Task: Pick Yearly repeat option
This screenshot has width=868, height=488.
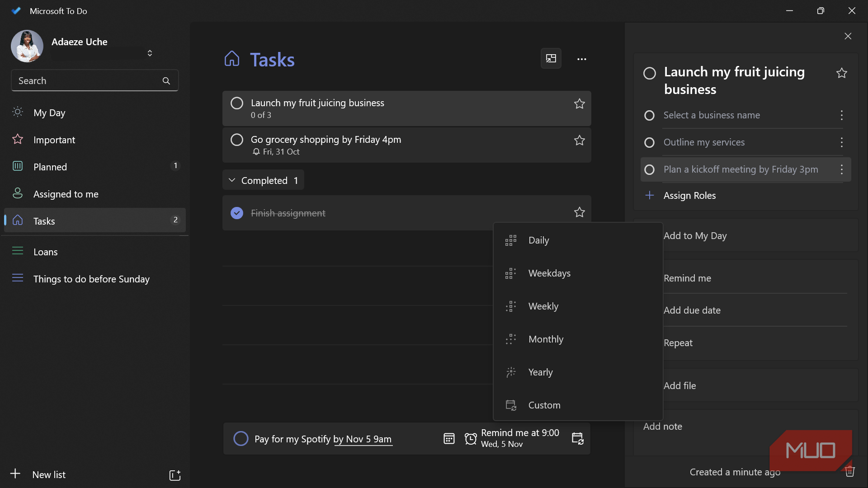Action: (x=578, y=372)
